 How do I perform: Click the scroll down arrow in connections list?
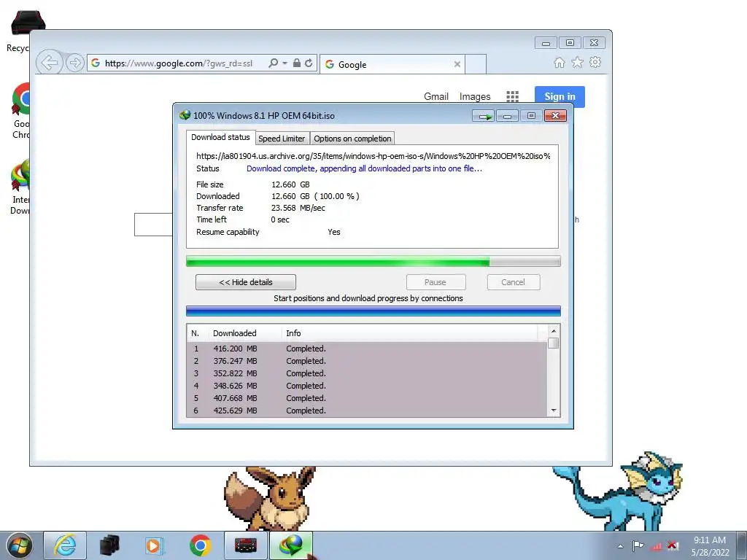pos(554,411)
